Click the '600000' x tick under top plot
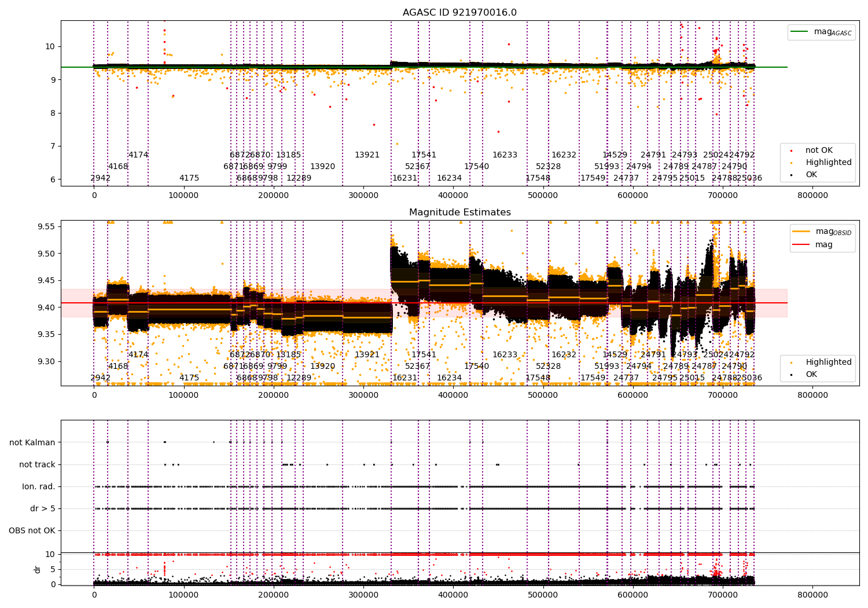868x608 pixels. (633, 196)
